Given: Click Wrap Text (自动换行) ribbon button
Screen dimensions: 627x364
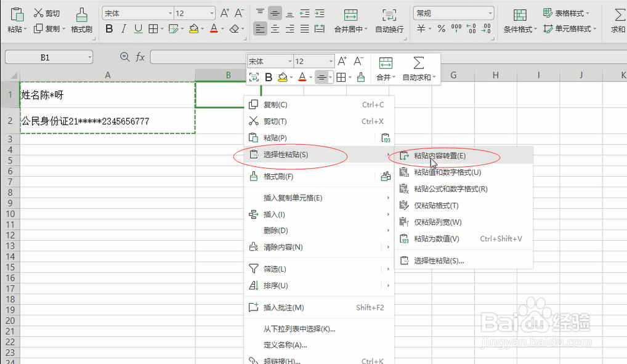Looking at the screenshot, I should pos(389,21).
